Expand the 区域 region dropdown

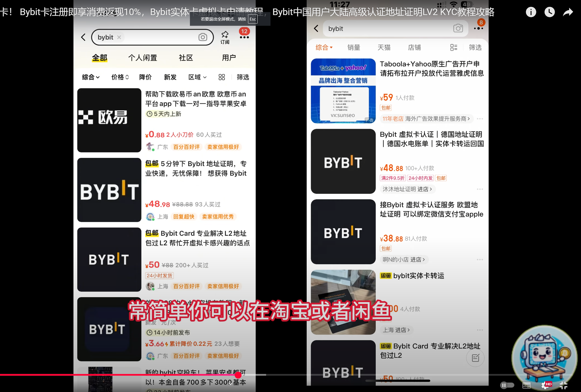[197, 77]
